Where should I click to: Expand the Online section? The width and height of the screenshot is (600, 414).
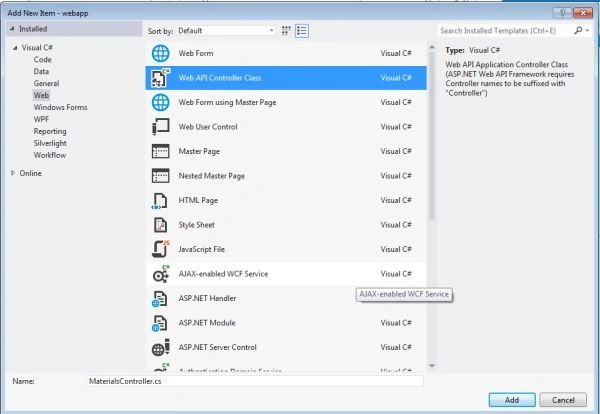point(13,173)
